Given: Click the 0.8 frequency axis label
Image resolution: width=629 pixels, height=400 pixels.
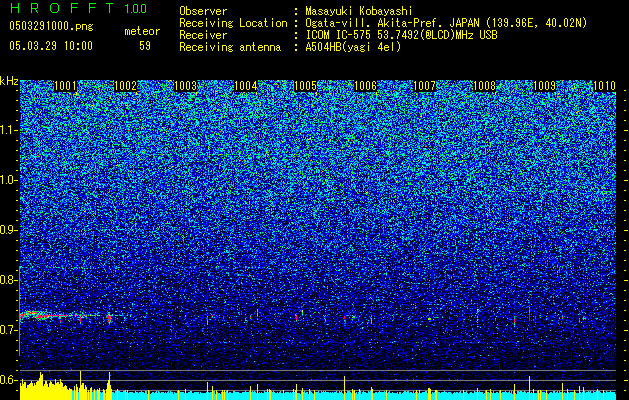Looking at the screenshot, I should coord(9,280).
